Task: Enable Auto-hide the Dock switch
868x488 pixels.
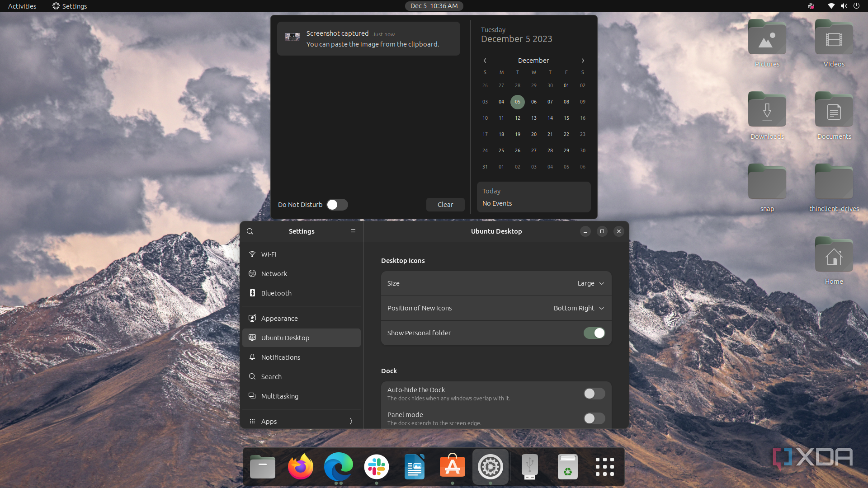Action: click(594, 394)
